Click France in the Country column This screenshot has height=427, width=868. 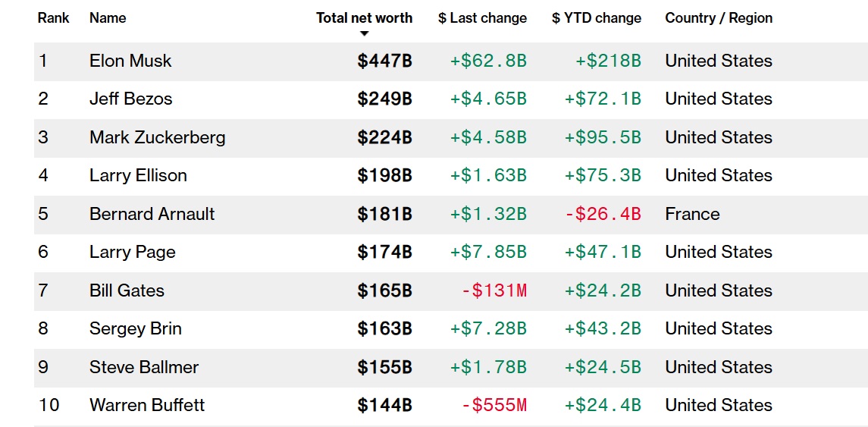[x=693, y=214]
